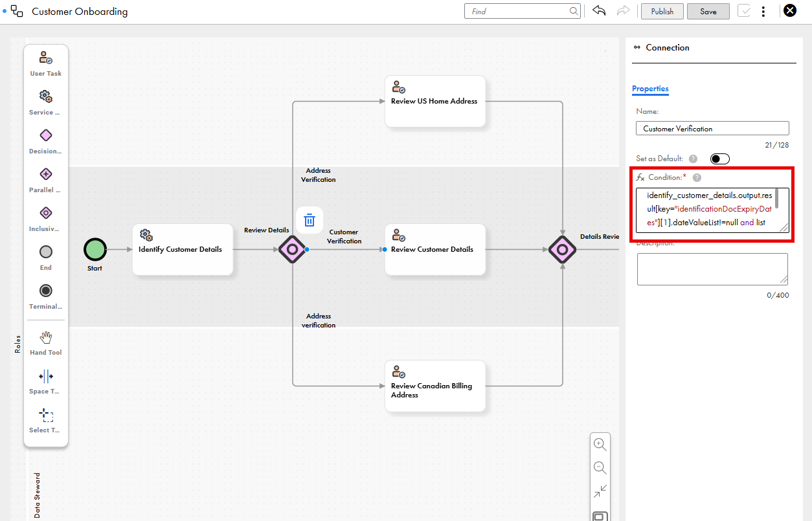Select the Inclusive gateway palette tool

(45, 219)
